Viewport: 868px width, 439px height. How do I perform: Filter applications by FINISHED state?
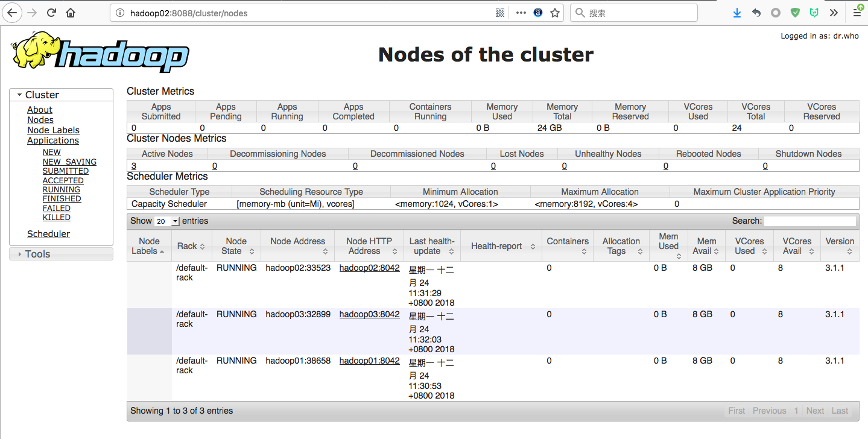point(62,198)
